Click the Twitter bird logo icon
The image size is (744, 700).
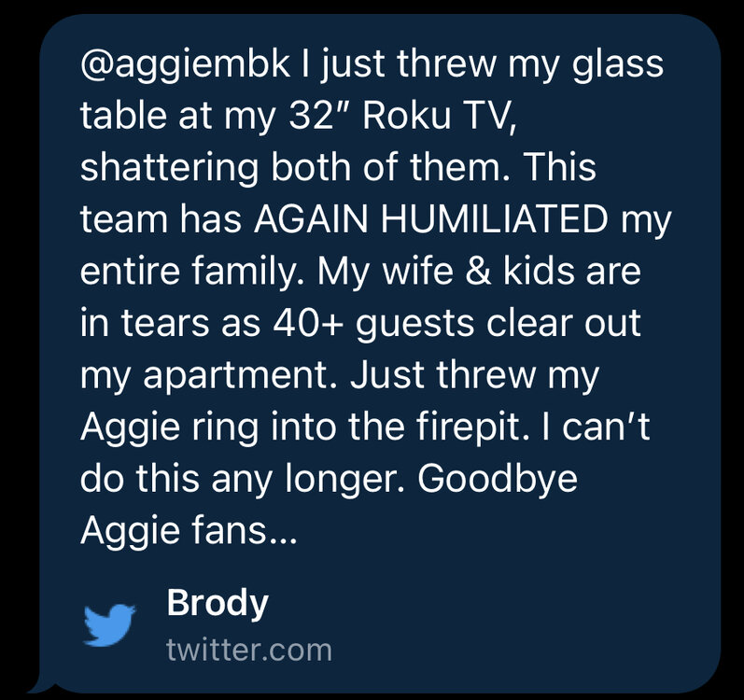point(110,624)
